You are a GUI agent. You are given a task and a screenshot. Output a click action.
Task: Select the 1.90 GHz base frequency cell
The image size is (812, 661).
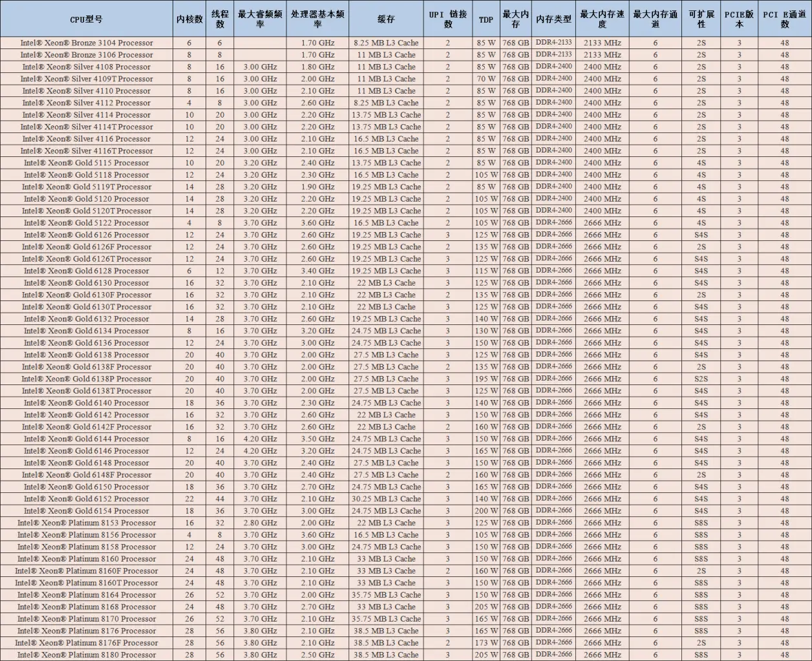[x=317, y=187]
